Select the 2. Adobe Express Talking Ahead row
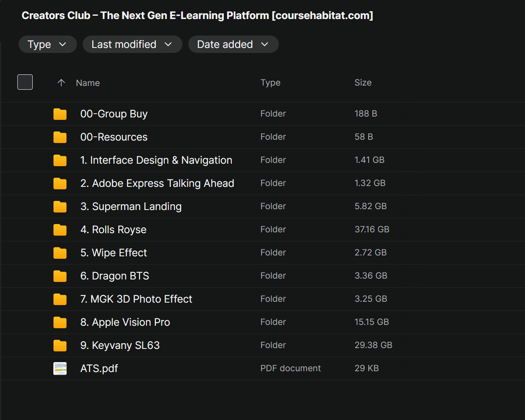The height and width of the screenshot is (420, 525). click(x=157, y=184)
